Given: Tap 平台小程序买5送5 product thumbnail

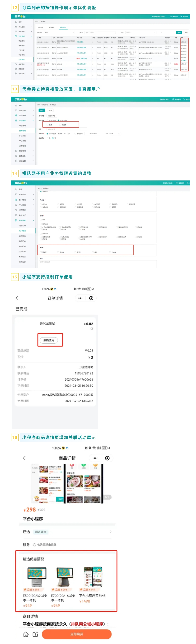Looking at the screenshot, I should coord(93,577).
